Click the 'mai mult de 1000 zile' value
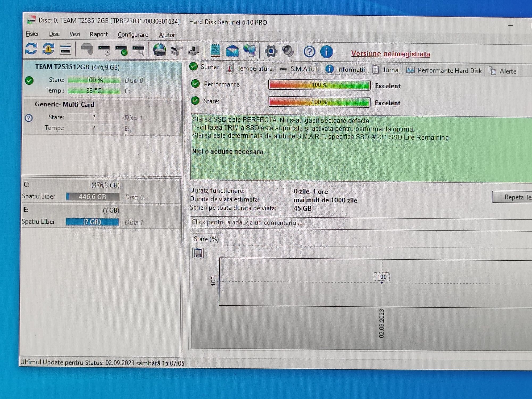 [x=325, y=200]
